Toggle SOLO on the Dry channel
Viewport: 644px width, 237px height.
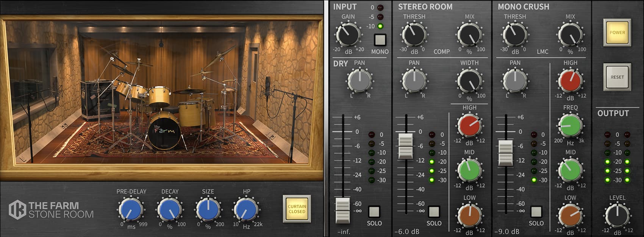point(374,211)
